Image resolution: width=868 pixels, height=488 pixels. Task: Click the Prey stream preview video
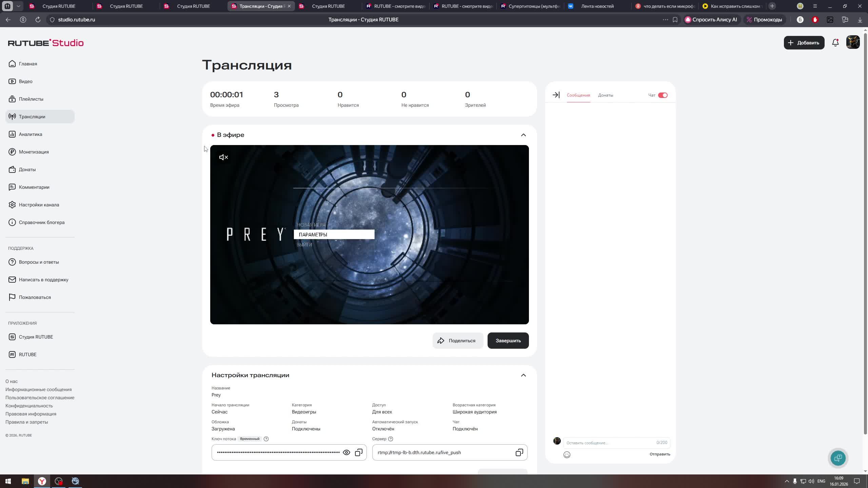coord(369,235)
